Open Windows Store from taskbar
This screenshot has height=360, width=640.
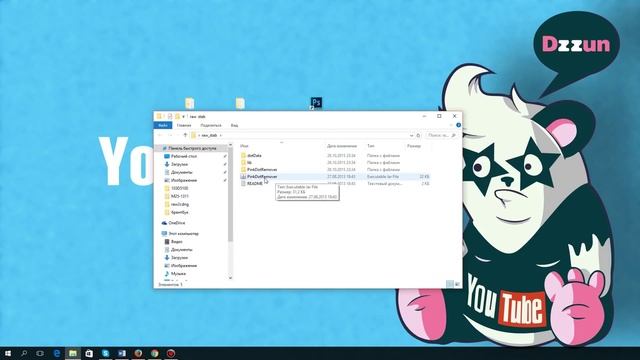89,353
